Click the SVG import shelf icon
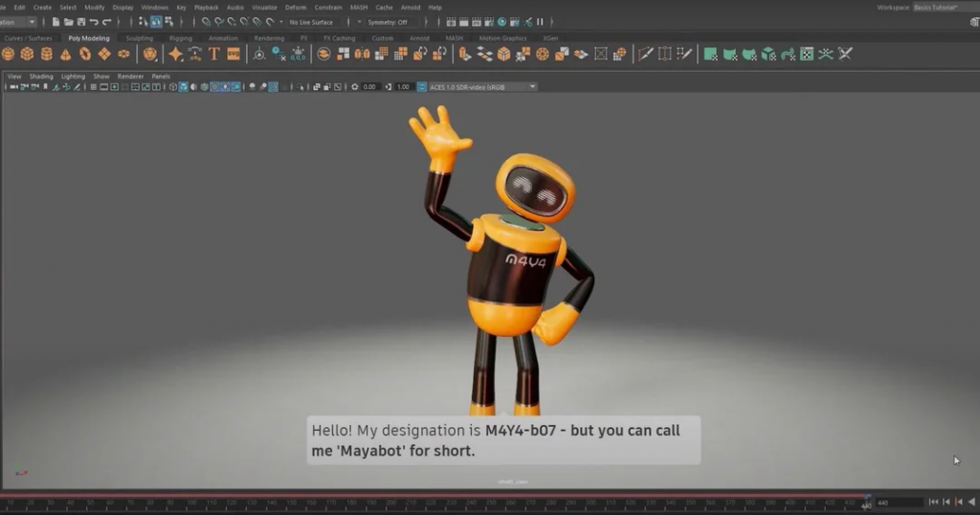 pyautogui.click(x=234, y=54)
